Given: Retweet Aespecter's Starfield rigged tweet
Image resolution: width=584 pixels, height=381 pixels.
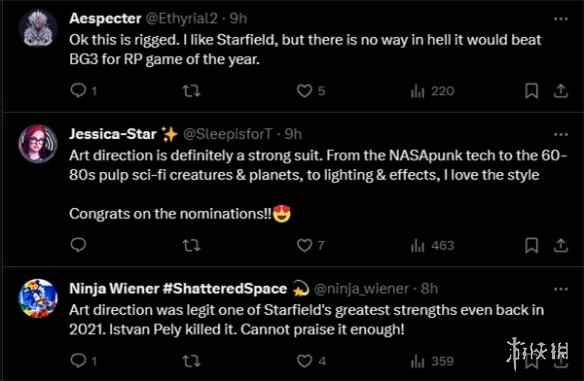Looking at the screenshot, I should click(191, 91).
